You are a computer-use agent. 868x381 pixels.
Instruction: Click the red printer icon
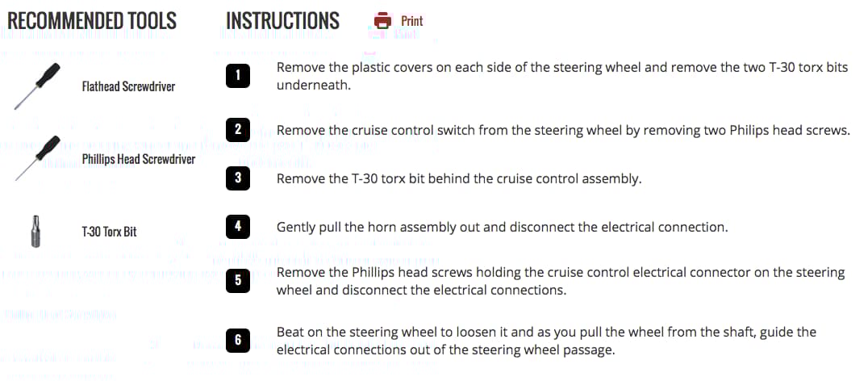[x=383, y=21]
